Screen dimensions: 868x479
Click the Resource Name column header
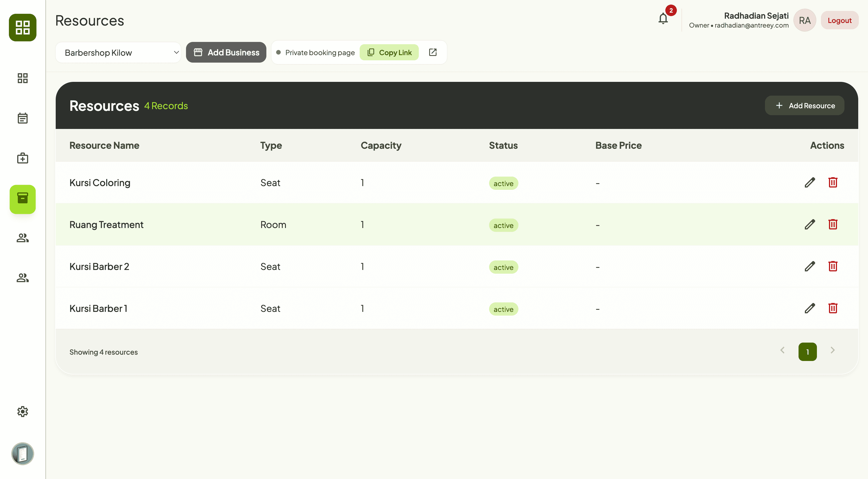point(104,145)
